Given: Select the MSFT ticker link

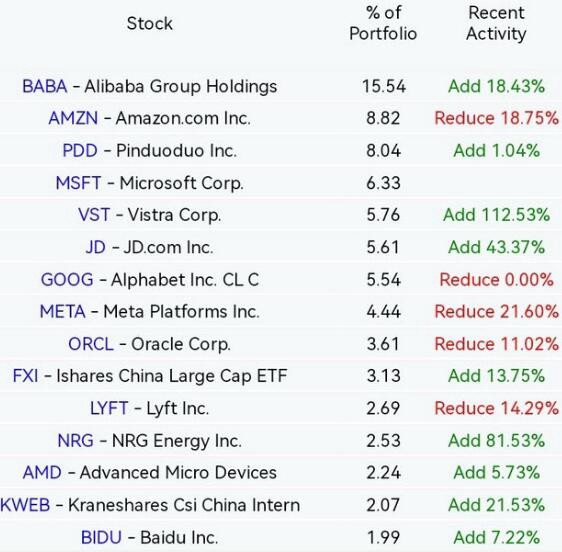Looking at the screenshot, I should (x=78, y=183).
